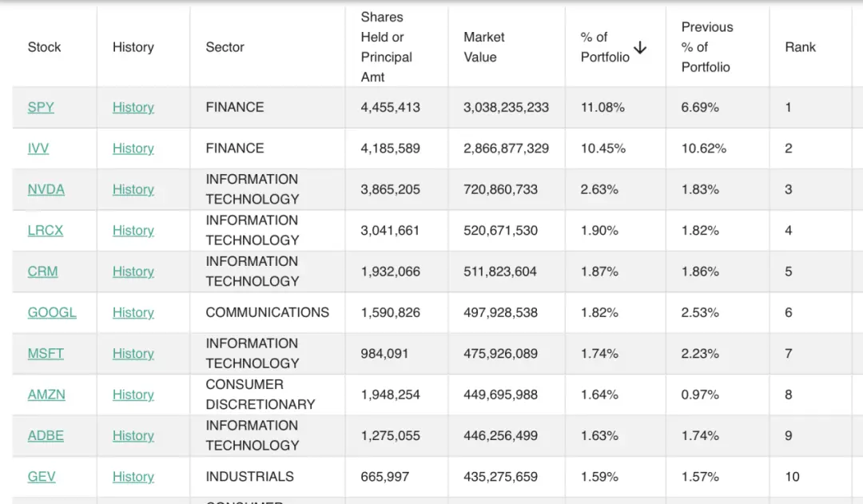This screenshot has width=863, height=504.
Task: Click the ADBE ticker link
Action: pyautogui.click(x=46, y=436)
